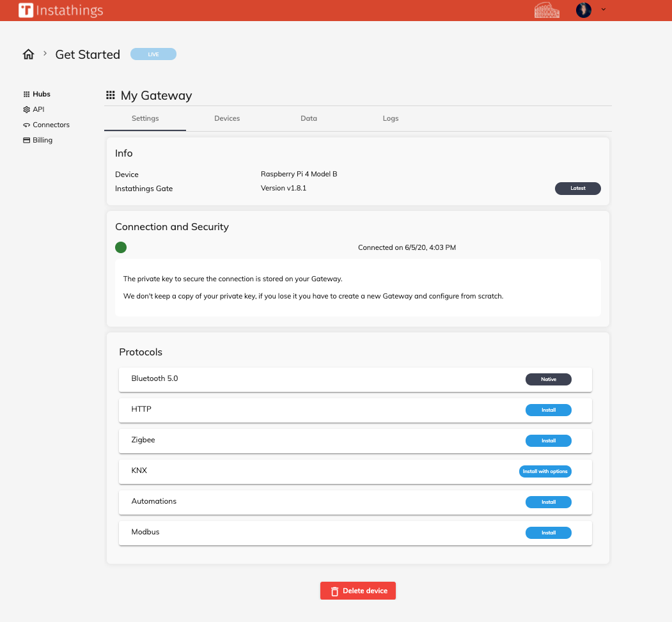Select the Version v1.8.1 text
Image resolution: width=672 pixels, height=622 pixels.
pyautogui.click(x=283, y=188)
